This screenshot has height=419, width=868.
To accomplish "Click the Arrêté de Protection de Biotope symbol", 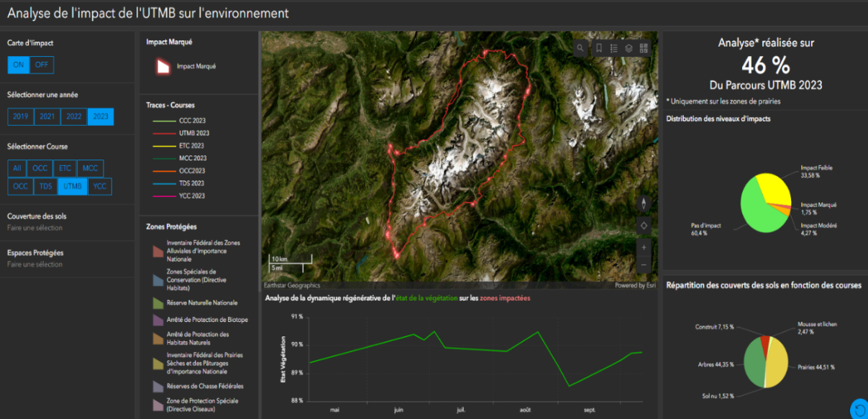I will (157, 320).
